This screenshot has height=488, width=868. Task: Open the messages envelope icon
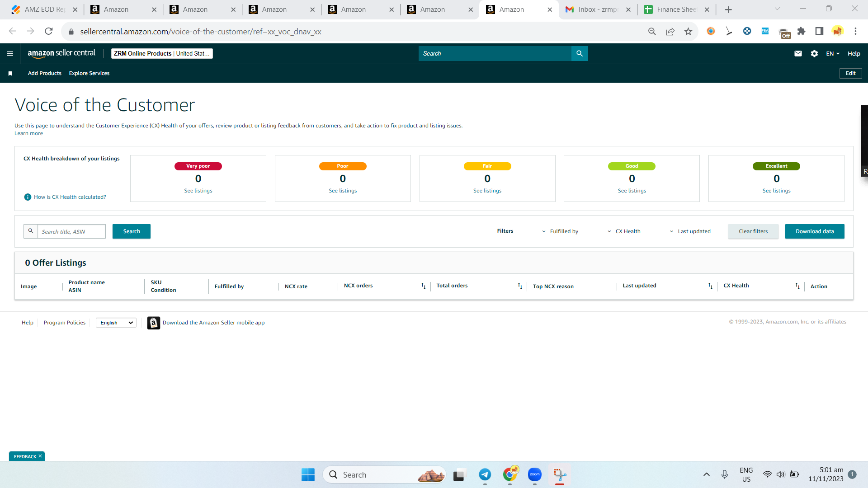point(798,53)
